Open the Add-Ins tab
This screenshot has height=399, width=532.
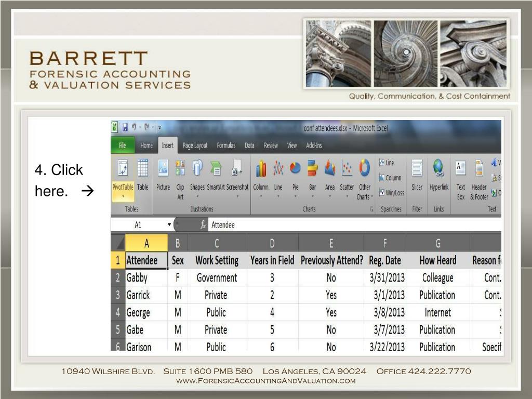point(314,145)
